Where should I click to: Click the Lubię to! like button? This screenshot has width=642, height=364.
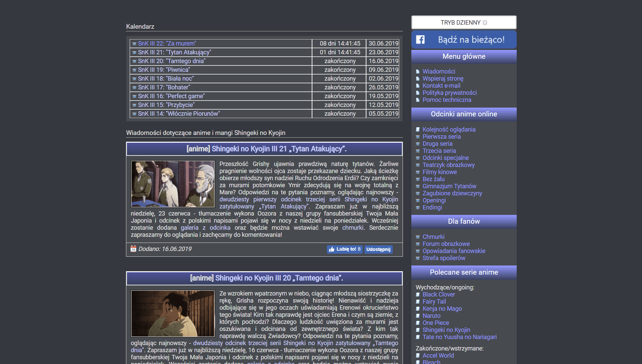pyautogui.click(x=344, y=249)
